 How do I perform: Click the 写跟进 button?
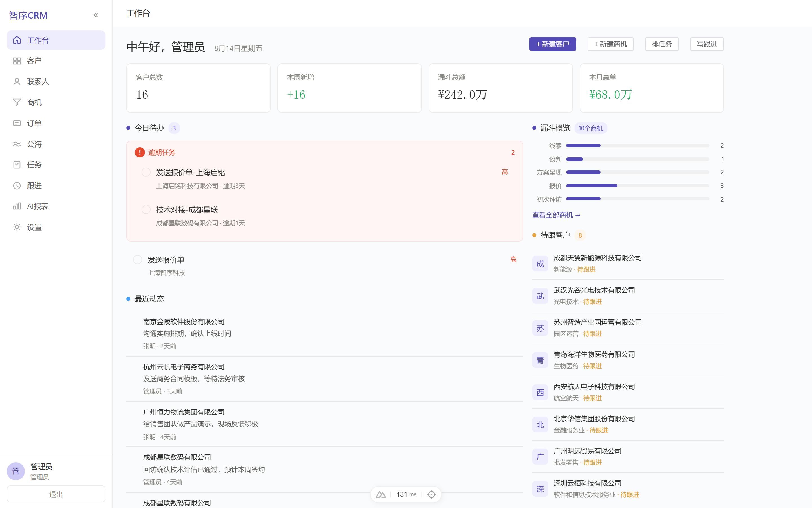(x=707, y=44)
